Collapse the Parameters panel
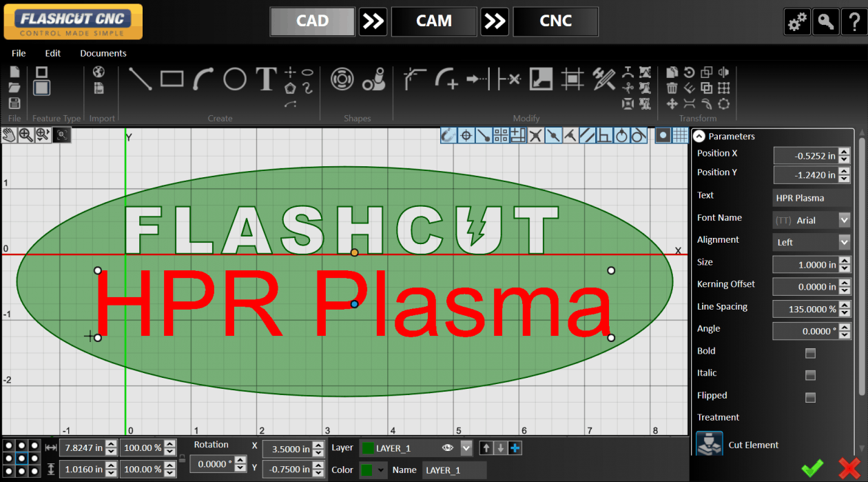 pyautogui.click(x=699, y=136)
